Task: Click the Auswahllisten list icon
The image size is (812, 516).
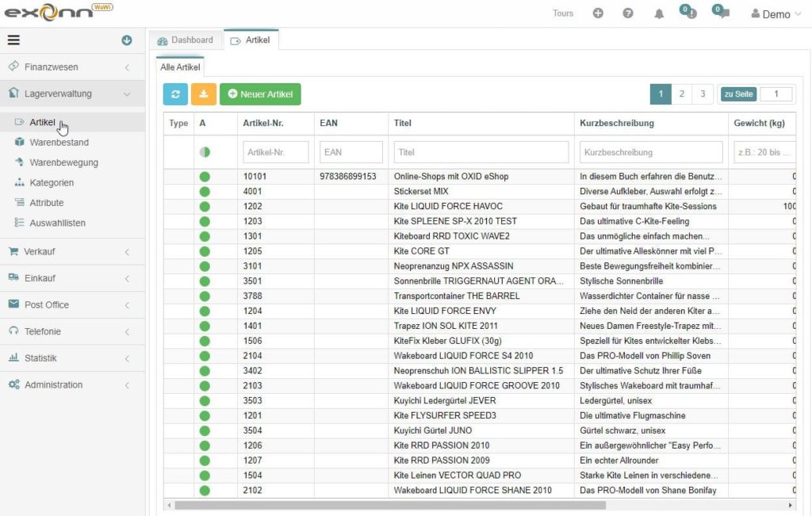Action: tap(19, 223)
